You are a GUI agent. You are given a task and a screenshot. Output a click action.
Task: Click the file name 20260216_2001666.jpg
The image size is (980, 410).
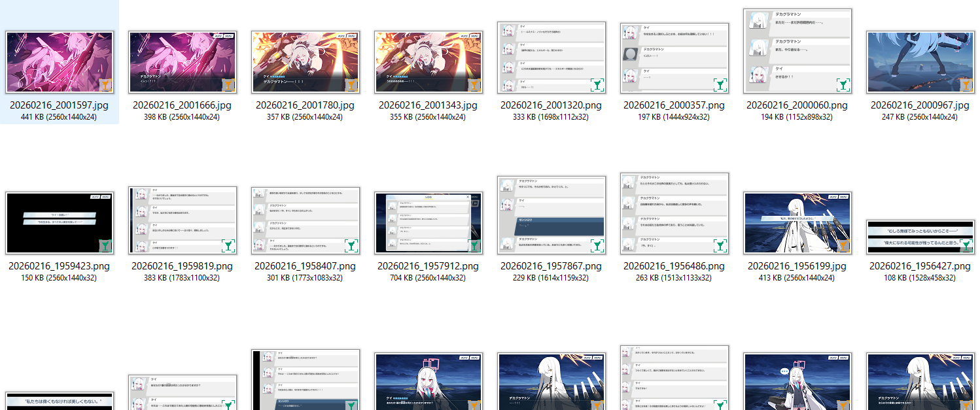click(183, 105)
